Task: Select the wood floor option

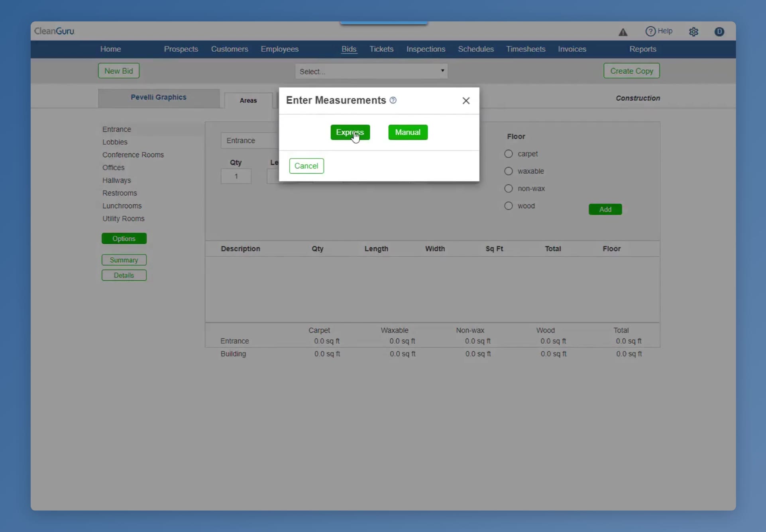Action: pyautogui.click(x=508, y=206)
